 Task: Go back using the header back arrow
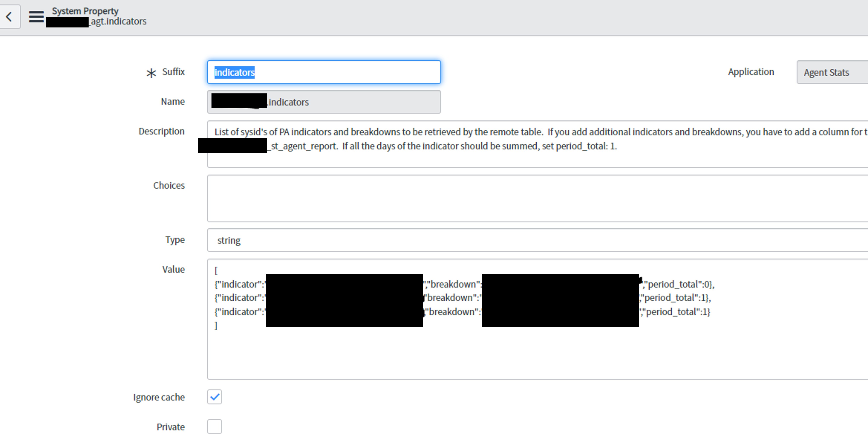(10, 16)
